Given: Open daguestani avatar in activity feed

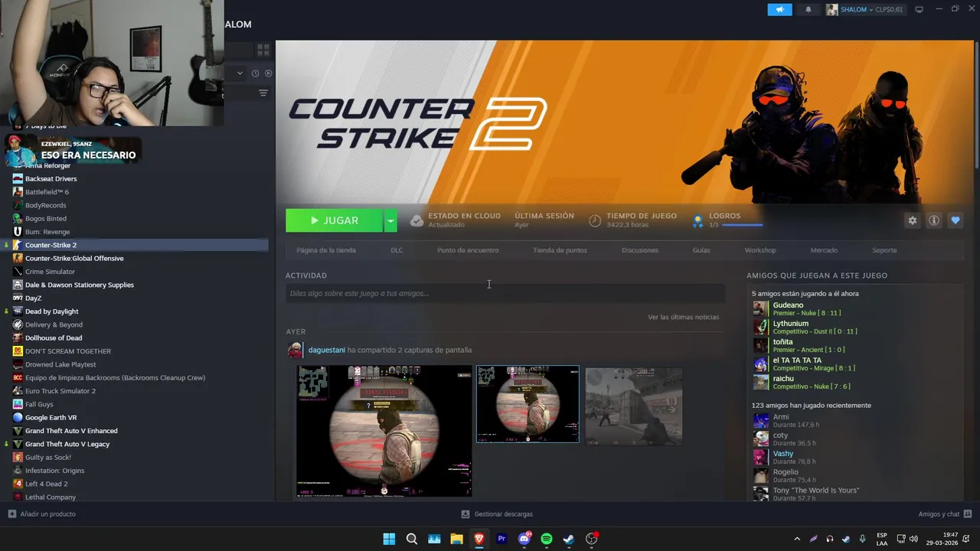Looking at the screenshot, I should click(295, 350).
